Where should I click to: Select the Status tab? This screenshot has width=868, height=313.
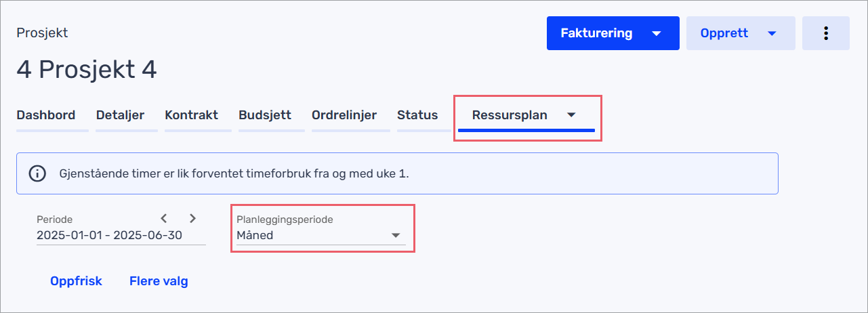point(417,115)
